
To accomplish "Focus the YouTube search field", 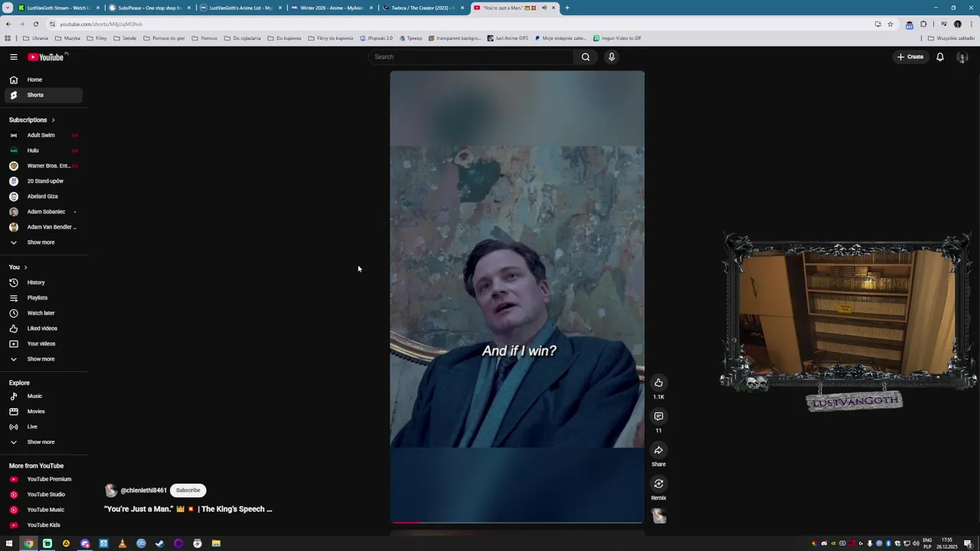I will coord(471,57).
